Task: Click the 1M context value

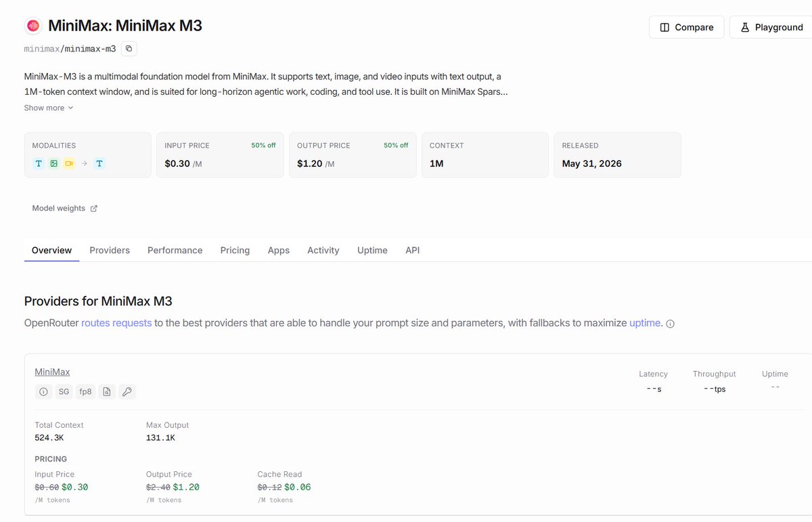Action: tap(436, 163)
